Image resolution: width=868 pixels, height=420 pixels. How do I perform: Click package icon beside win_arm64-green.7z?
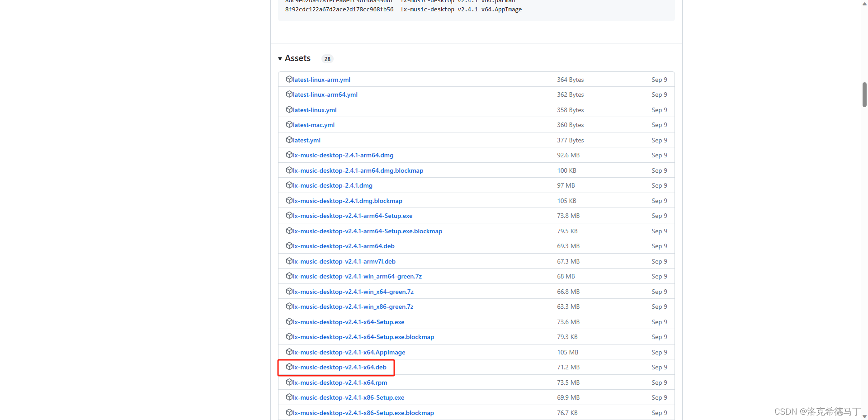pyautogui.click(x=289, y=276)
